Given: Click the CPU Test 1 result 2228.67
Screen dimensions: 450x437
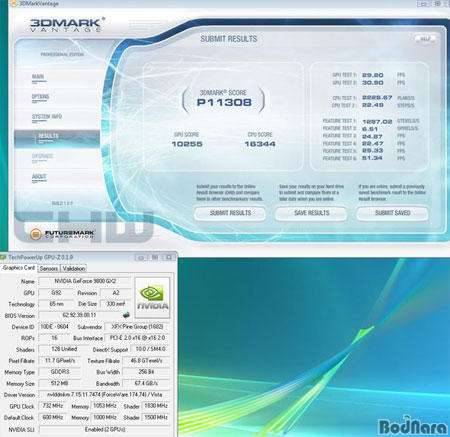Looking at the screenshot, I should [x=377, y=98].
